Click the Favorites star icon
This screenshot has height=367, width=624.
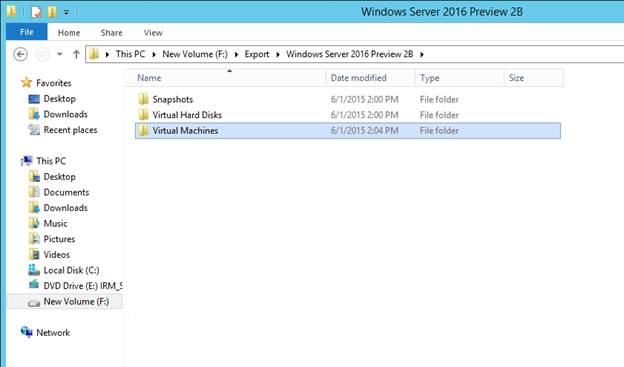click(x=27, y=82)
